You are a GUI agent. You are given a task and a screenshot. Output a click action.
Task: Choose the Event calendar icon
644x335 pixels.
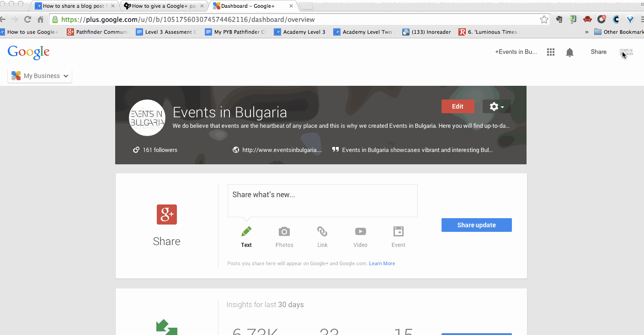(x=399, y=231)
